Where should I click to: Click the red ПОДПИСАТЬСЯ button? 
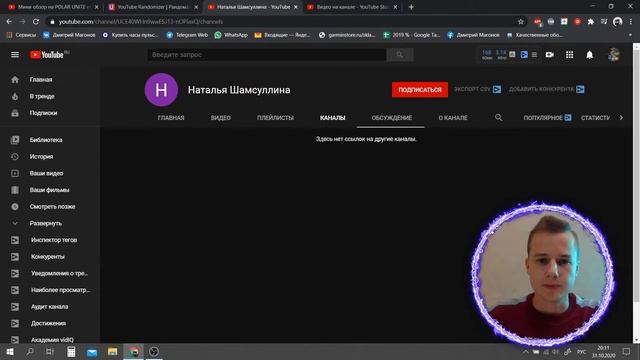pyautogui.click(x=420, y=90)
